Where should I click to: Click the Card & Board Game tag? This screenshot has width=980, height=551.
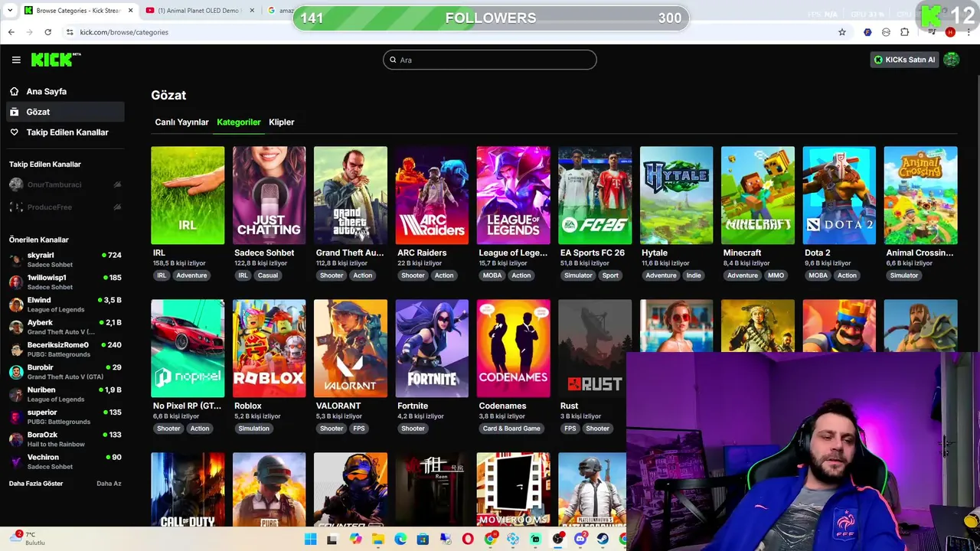tap(511, 429)
